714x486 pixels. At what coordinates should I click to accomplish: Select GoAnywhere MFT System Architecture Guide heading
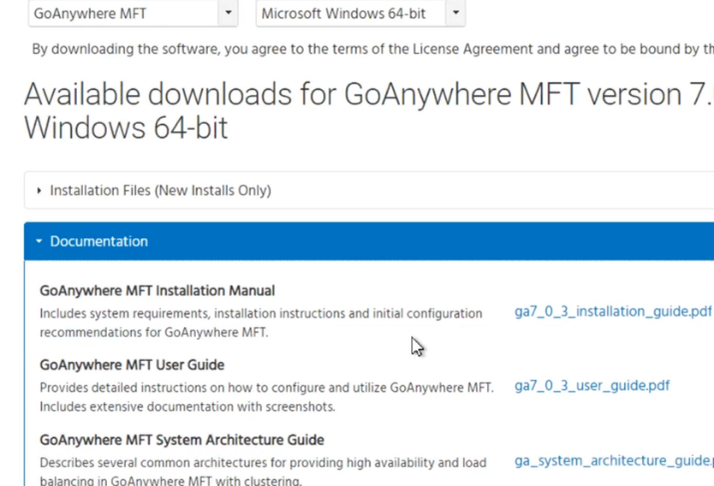[182, 440]
